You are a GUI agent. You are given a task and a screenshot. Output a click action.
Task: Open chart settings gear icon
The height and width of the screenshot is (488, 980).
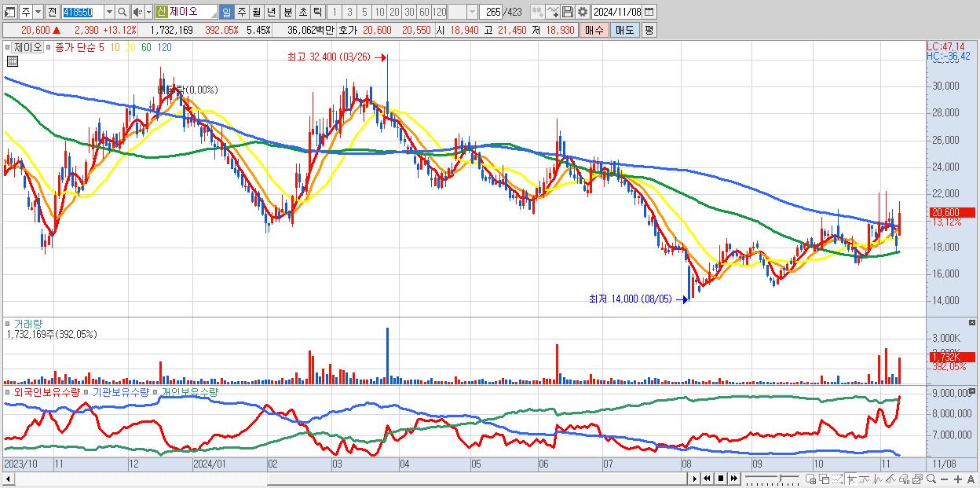coord(583,13)
